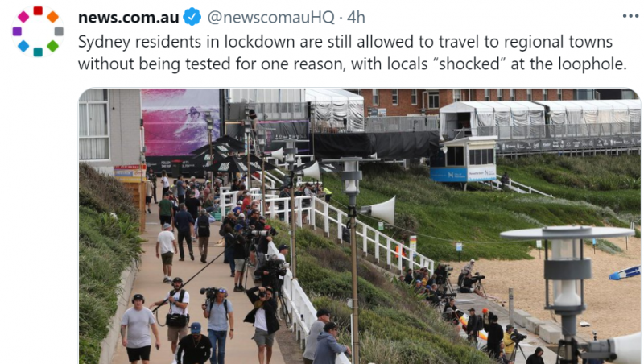Click the news.com.au display name

point(129,17)
